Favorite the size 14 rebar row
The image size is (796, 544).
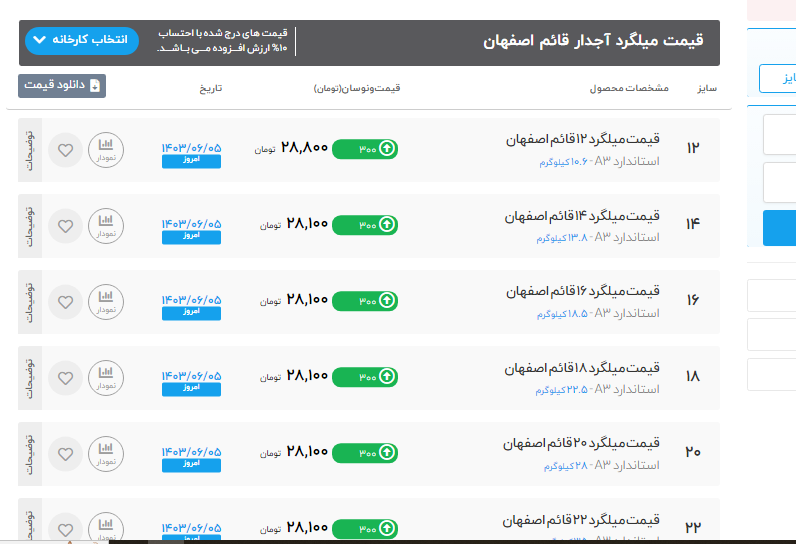(x=65, y=226)
